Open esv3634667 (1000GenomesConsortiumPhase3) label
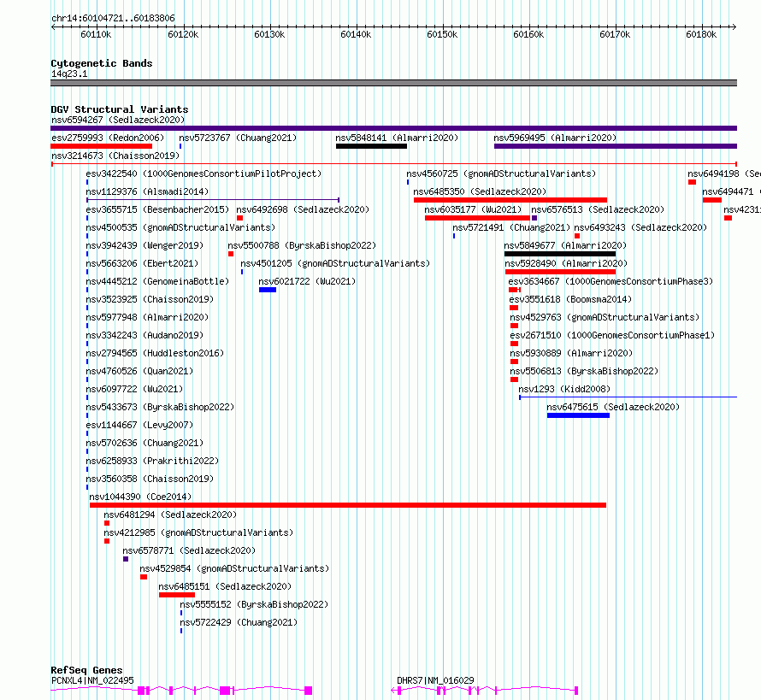761x700 pixels. pos(611,281)
